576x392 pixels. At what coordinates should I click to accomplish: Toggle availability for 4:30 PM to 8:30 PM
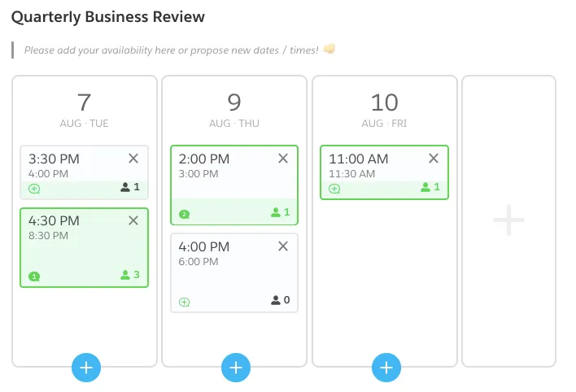pos(84,247)
